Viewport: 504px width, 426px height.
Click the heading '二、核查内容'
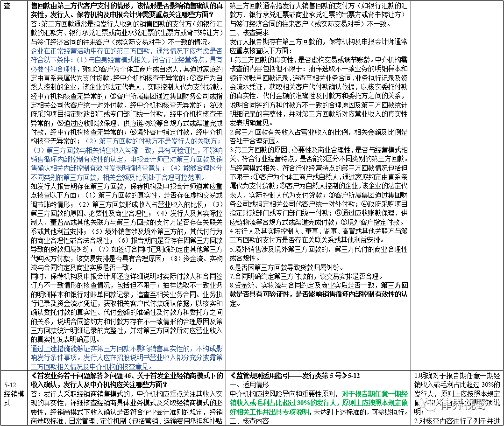pyautogui.click(x=249, y=420)
